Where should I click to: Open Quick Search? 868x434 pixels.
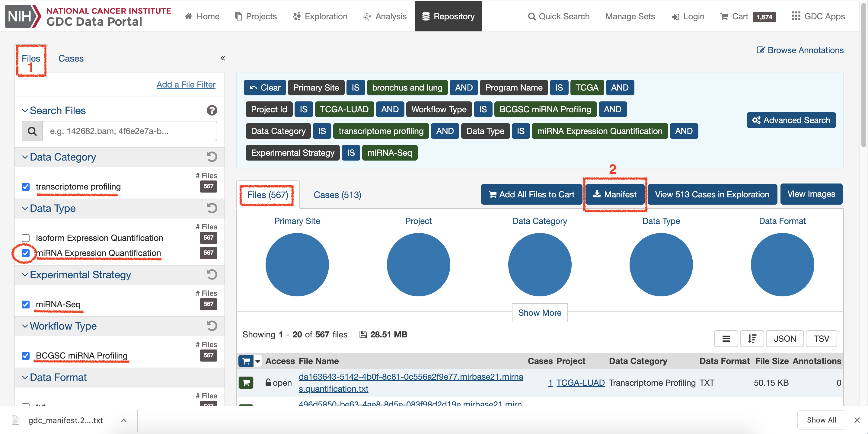(x=558, y=16)
